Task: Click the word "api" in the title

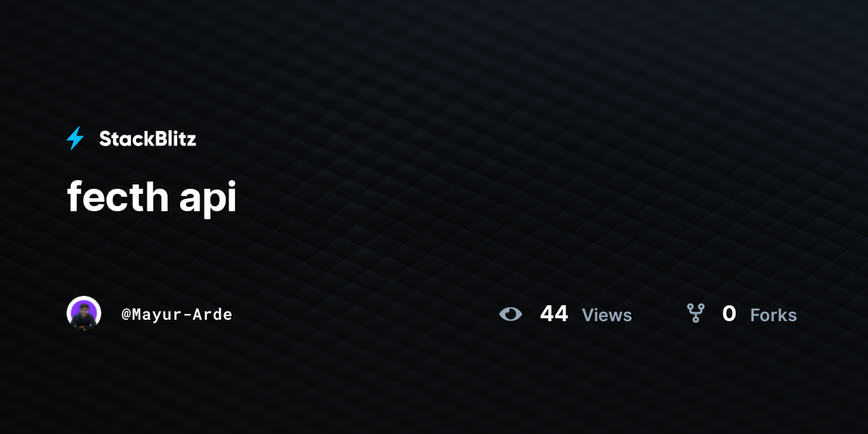Action: 197,200
